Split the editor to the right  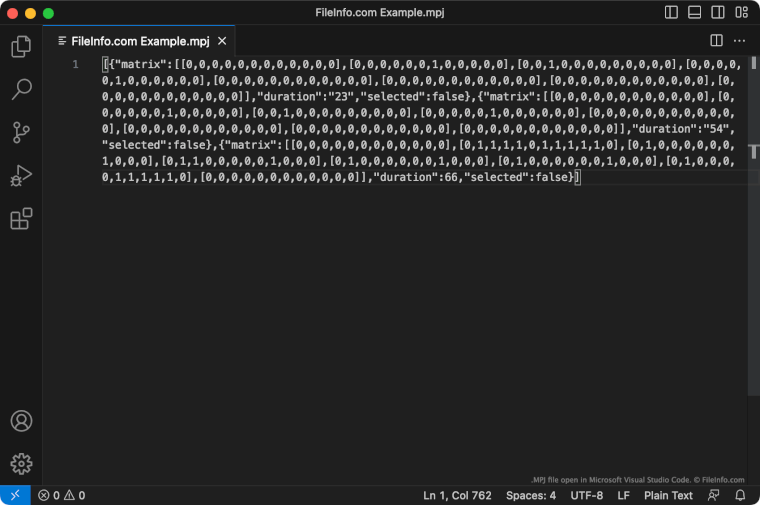[716, 41]
